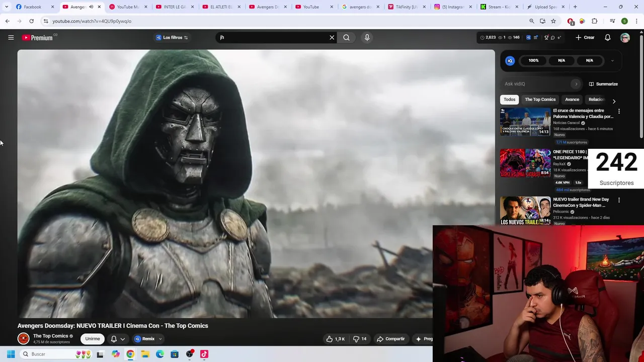Open the Noticias Caracol channel link
The image size is (644, 362).
point(567,123)
